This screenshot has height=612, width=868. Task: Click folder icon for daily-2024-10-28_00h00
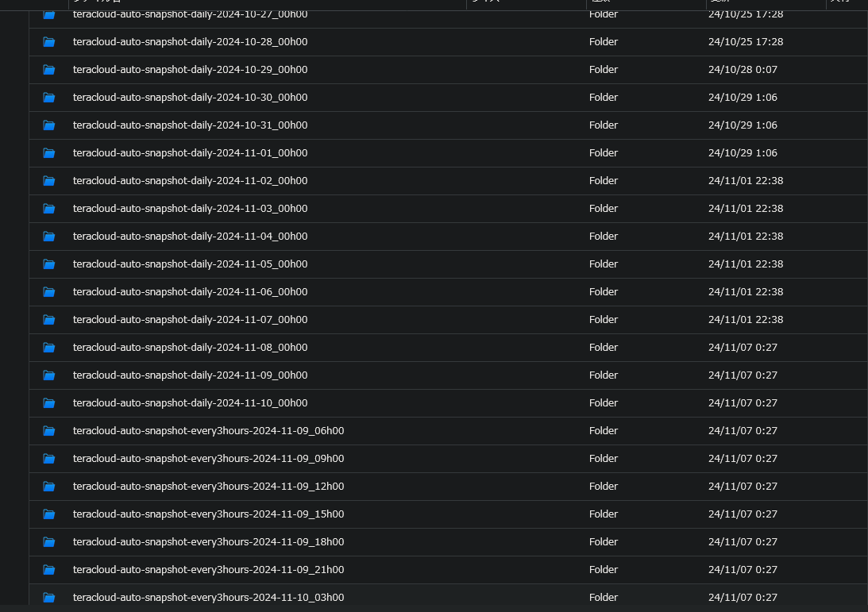tap(48, 42)
